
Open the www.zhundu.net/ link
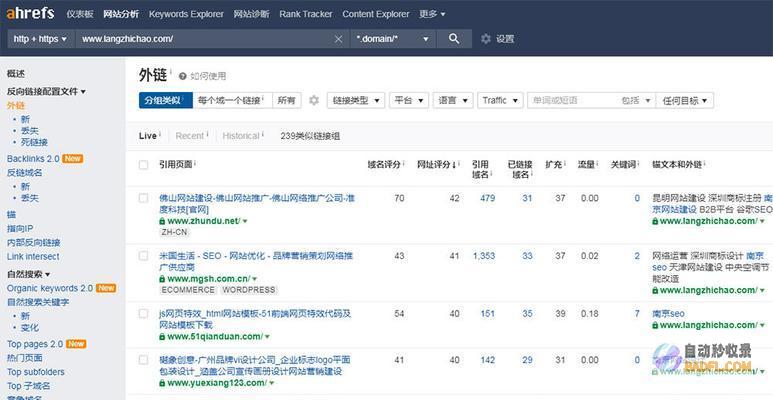tap(204, 221)
